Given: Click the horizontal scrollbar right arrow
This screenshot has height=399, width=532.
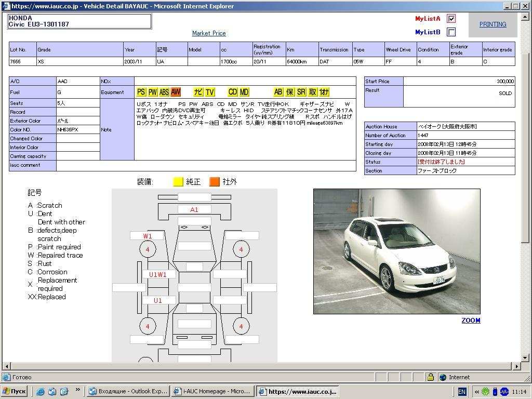Looking at the screenshot, I should pos(516,366).
